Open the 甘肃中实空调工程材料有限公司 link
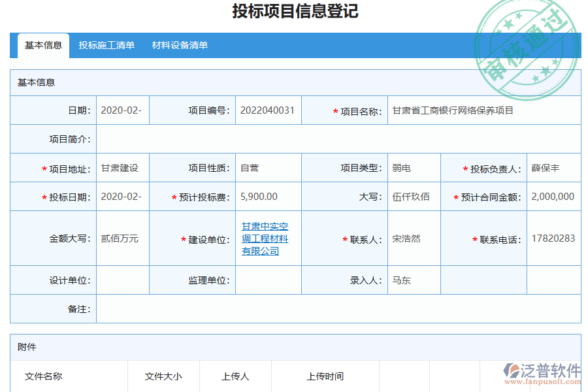 tap(265, 238)
